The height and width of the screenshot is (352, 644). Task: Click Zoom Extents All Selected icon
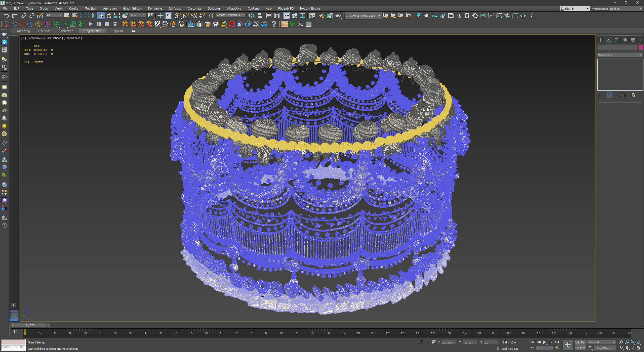point(639,342)
